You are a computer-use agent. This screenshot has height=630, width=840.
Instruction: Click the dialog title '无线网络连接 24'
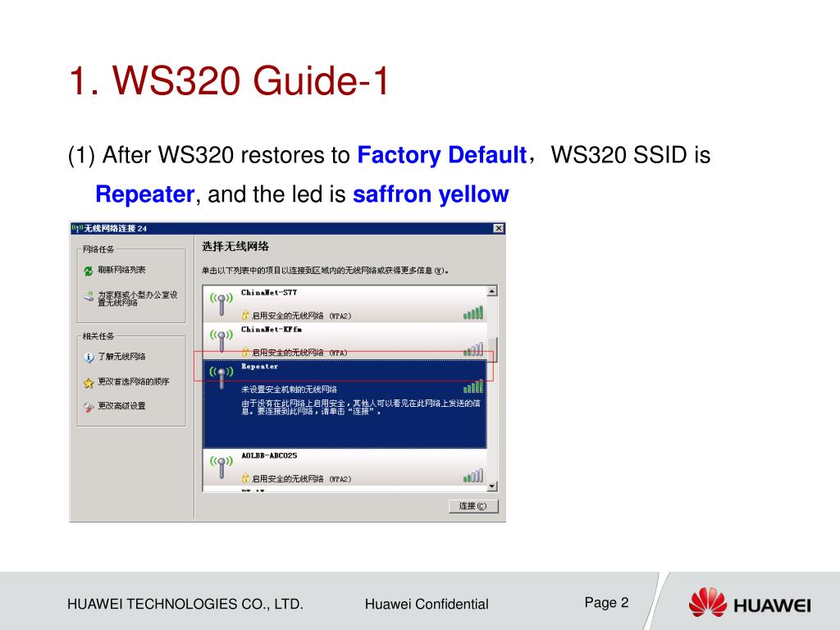point(116,228)
